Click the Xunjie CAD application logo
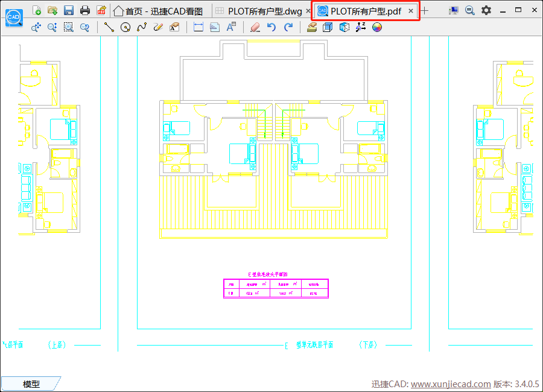Image resolution: width=543 pixels, height=392 pixels. (x=14, y=17)
